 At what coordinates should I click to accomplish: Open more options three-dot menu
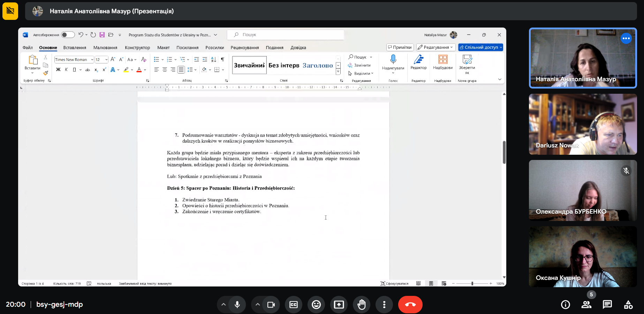pyautogui.click(x=384, y=305)
